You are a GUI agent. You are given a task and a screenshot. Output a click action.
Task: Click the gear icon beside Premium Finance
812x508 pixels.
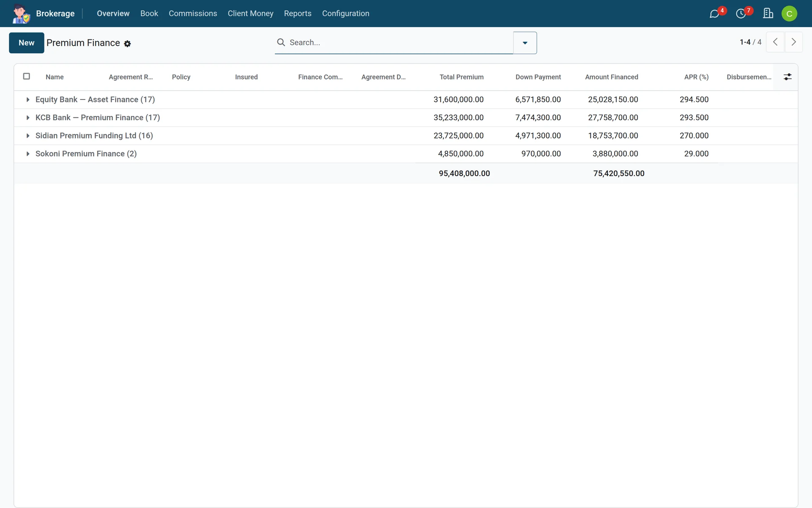point(127,44)
